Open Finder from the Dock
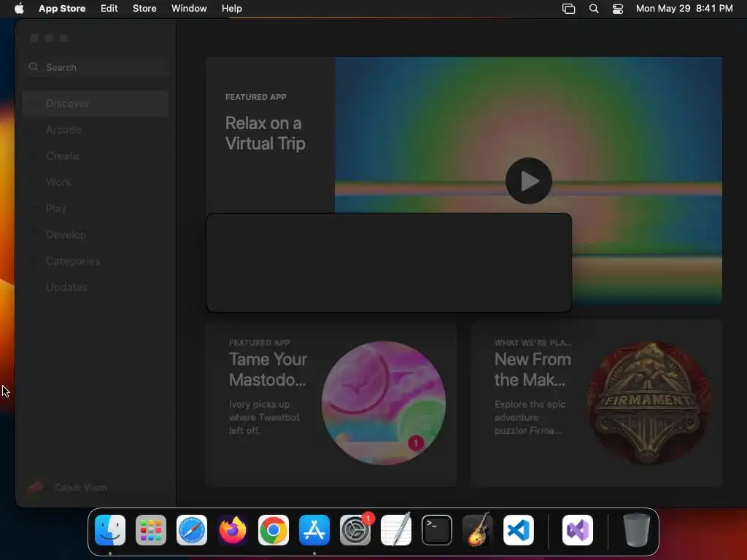The image size is (747, 560). [x=110, y=530]
